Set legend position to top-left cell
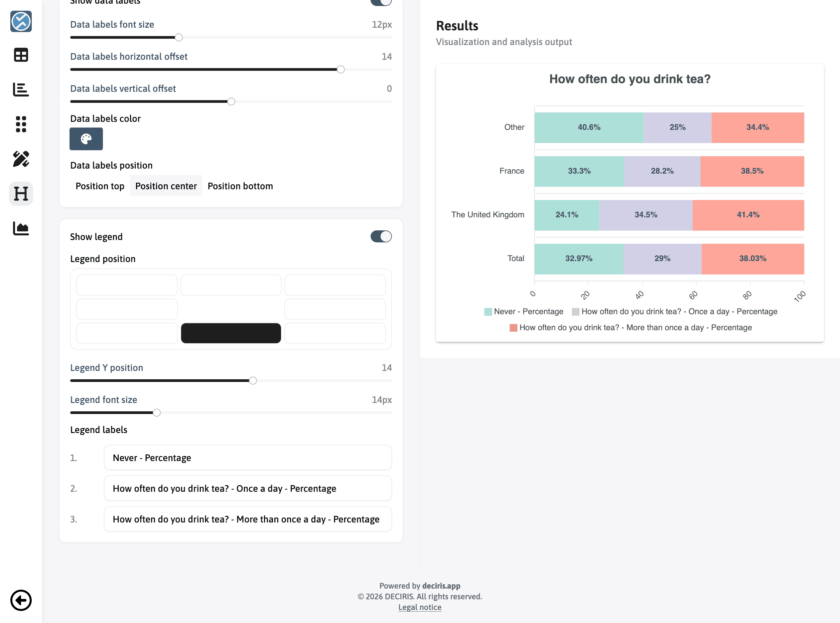Screen dimensions: 840x623 [x=127, y=285]
